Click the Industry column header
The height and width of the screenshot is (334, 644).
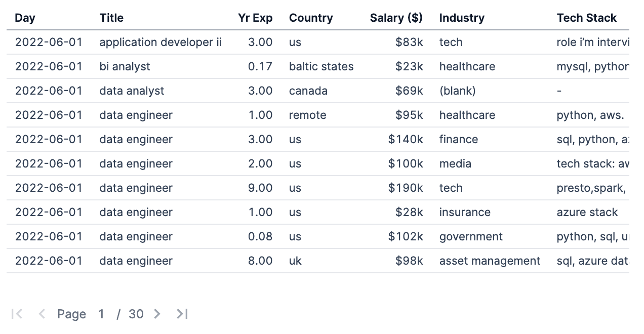coord(462,18)
